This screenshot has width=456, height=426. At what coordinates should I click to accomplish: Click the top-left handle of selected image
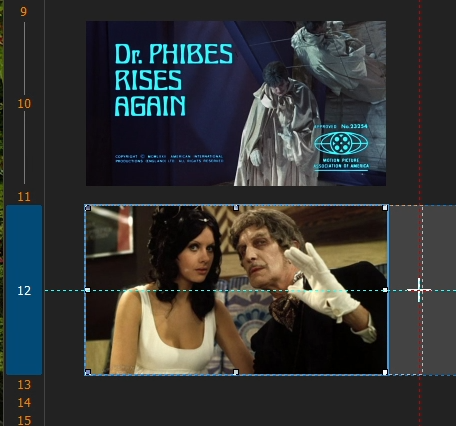click(88, 208)
